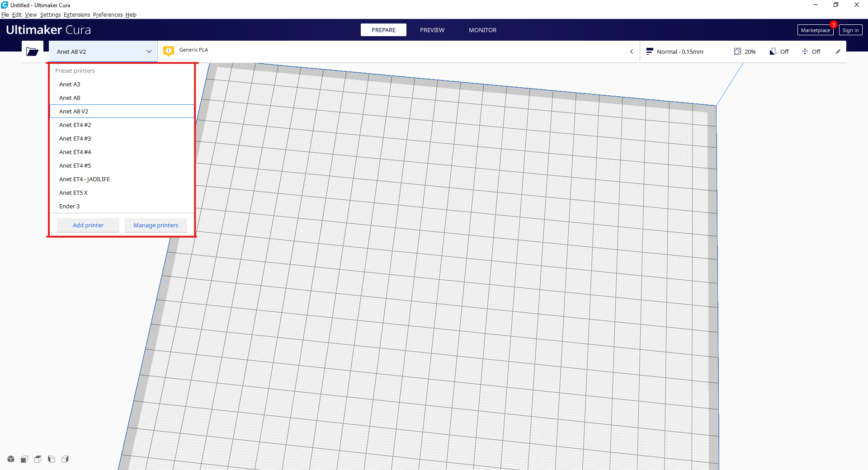Open print settings pencil icon
The height and width of the screenshot is (470, 868).
pyautogui.click(x=838, y=52)
